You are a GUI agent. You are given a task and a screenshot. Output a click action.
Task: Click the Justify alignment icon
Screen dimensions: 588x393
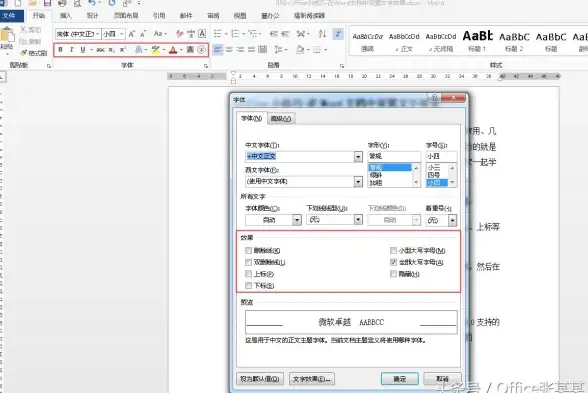(251, 50)
